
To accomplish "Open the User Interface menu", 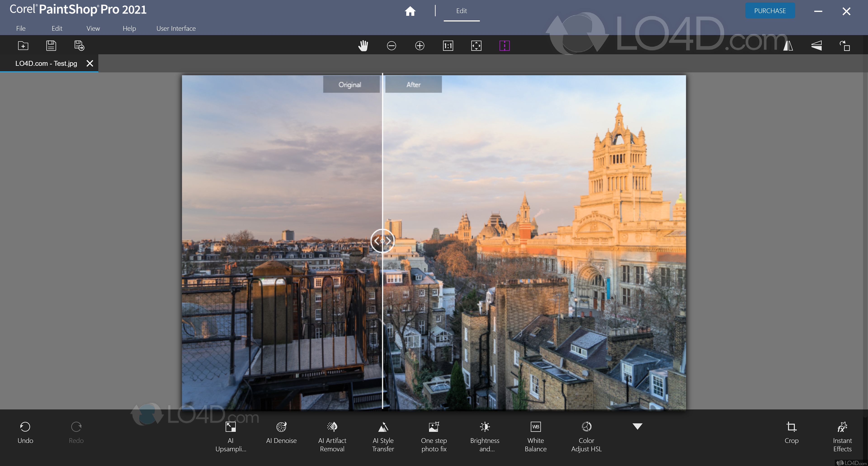I will tap(176, 28).
